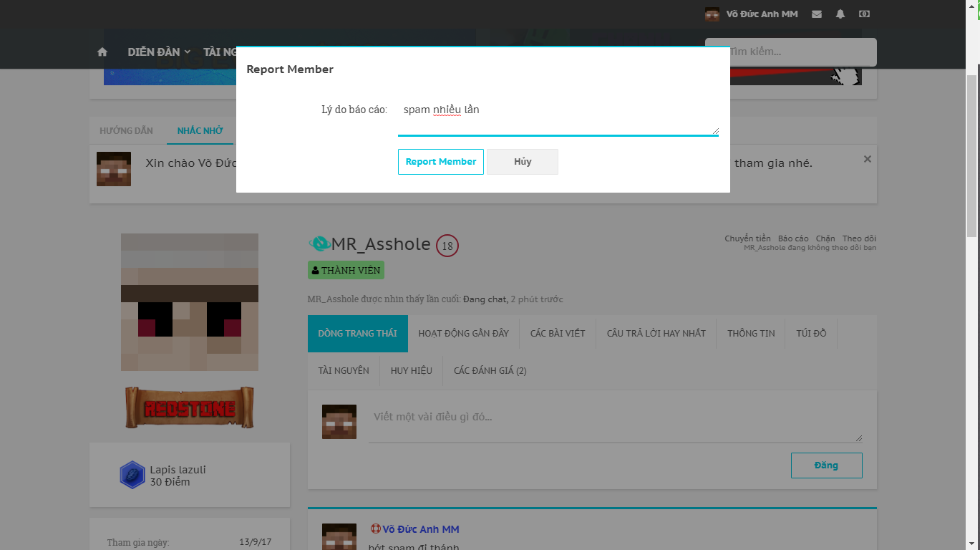This screenshot has height=550, width=980.
Task: Focus the Tìm kiếm search box
Action: 791,52
